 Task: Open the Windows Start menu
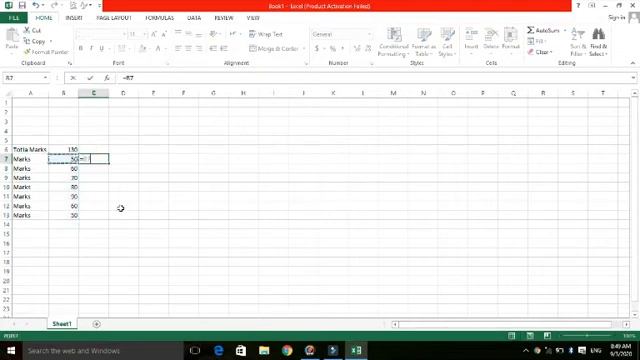(x=11, y=351)
